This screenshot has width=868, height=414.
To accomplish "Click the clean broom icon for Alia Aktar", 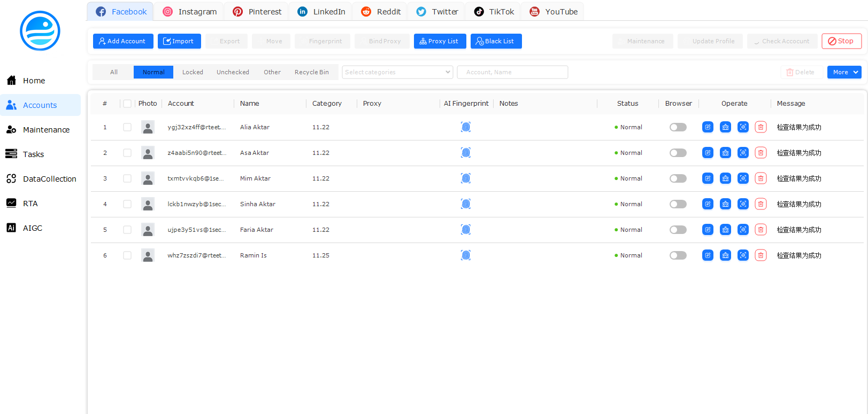I will pos(725,127).
